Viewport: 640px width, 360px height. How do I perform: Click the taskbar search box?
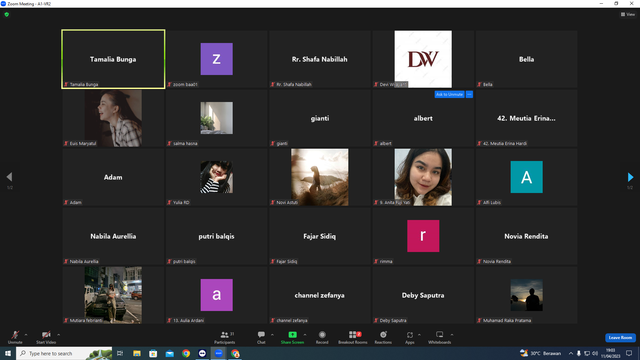click(64, 353)
